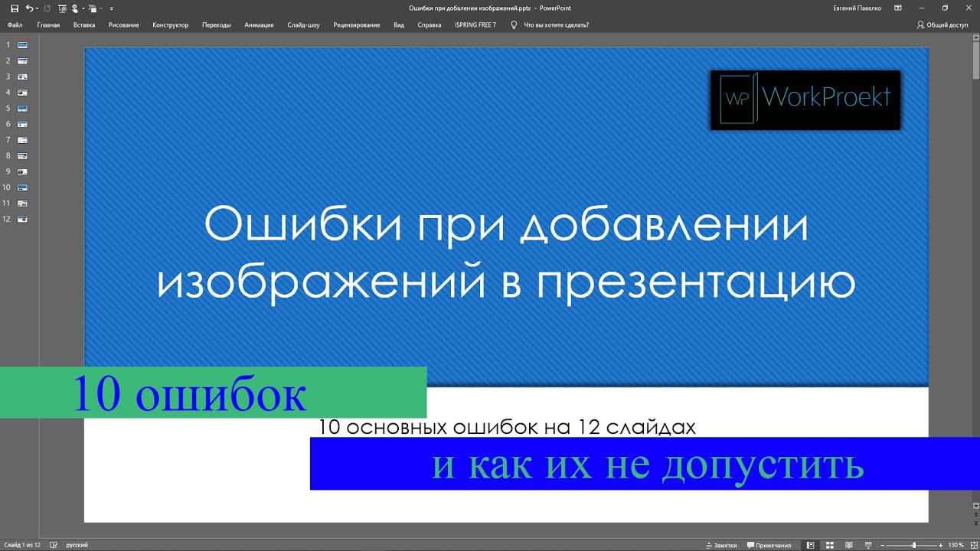This screenshot has height=551, width=980.
Task: Click the account name Евгений Павелко
Action: click(857, 8)
